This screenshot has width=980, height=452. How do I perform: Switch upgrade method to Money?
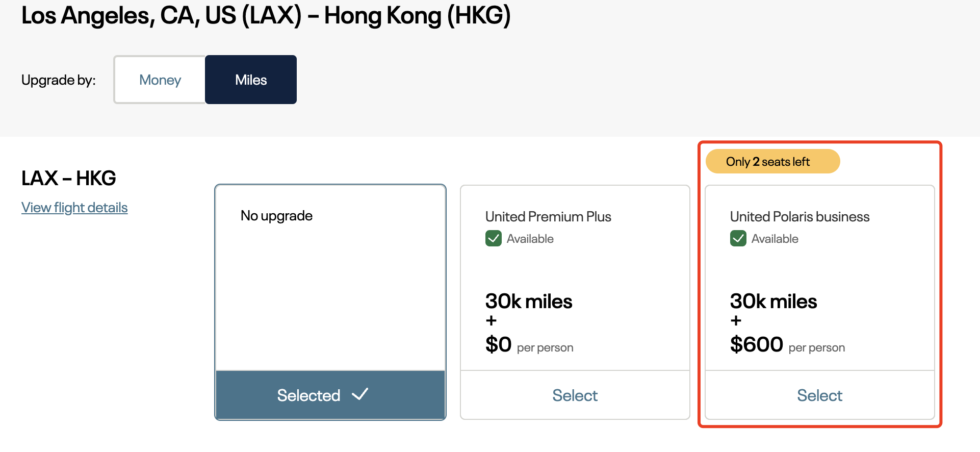(160, 80)
